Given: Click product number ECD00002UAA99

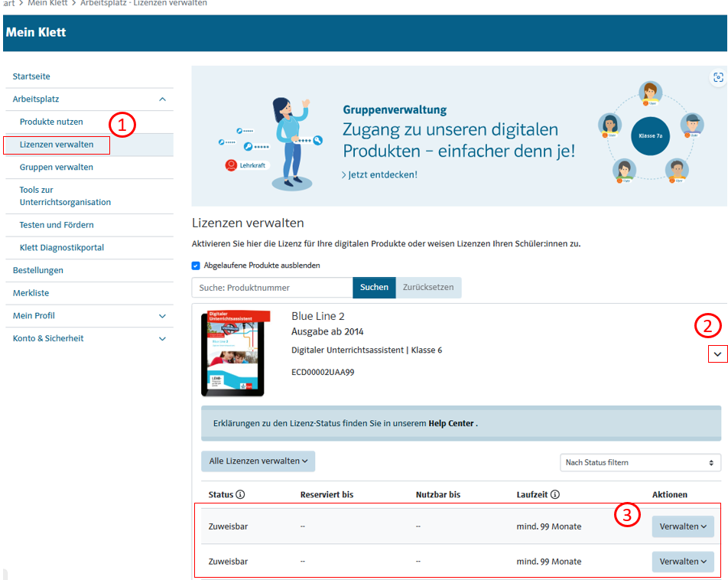Looking at the screenshot, I should (x=323, y=373).
